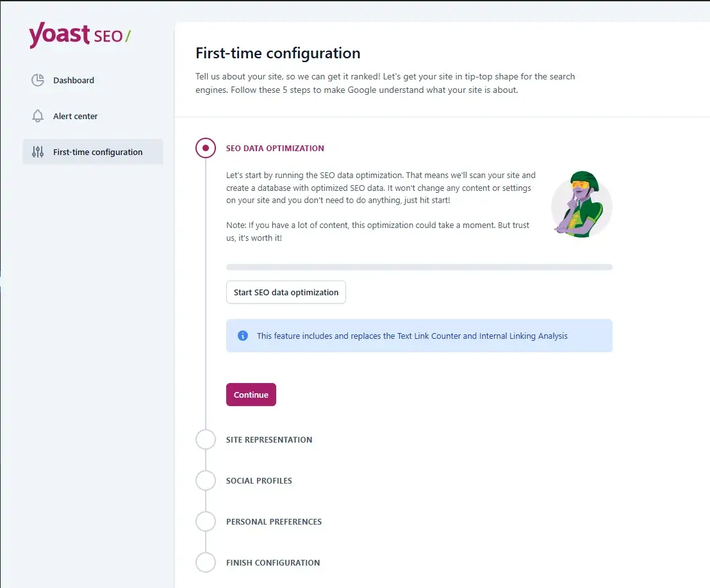This screenshot has height=588, width=710.
Task: Select the Personal Preferences step circle
Action: tap(206, 522)
